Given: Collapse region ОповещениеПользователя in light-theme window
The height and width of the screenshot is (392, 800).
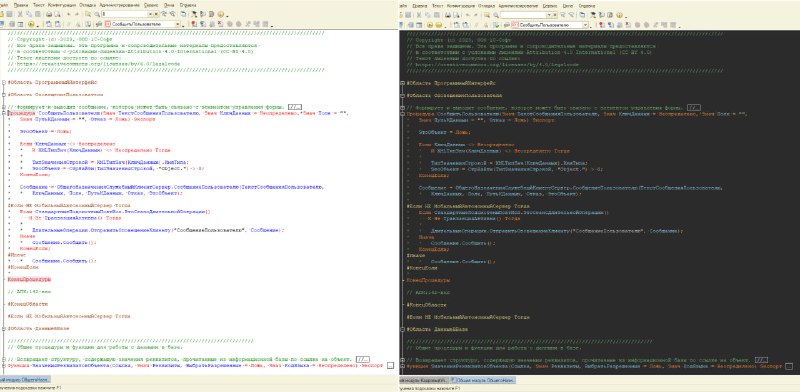Looking at the screenshot, I should [x=3, y=94].
